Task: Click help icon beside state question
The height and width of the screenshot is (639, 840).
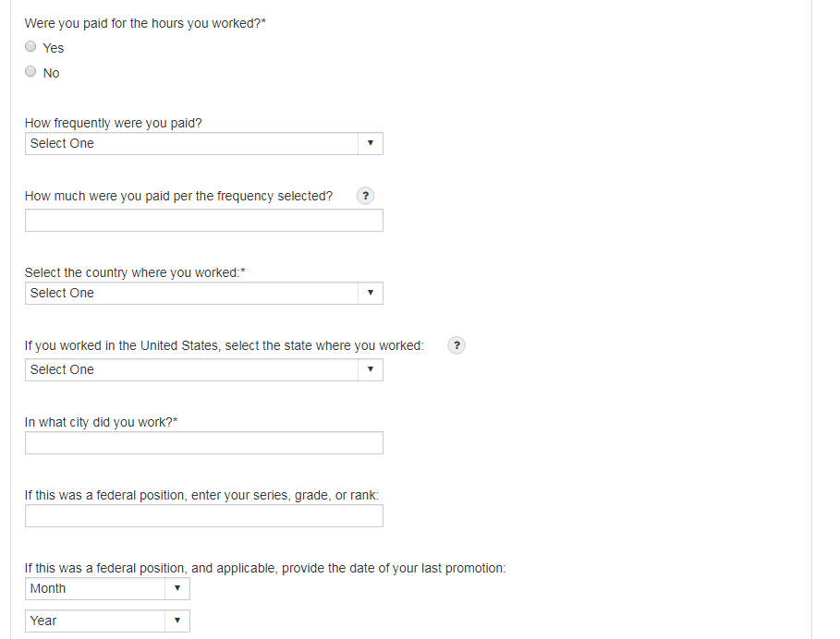Action: (x=457, y=345)
